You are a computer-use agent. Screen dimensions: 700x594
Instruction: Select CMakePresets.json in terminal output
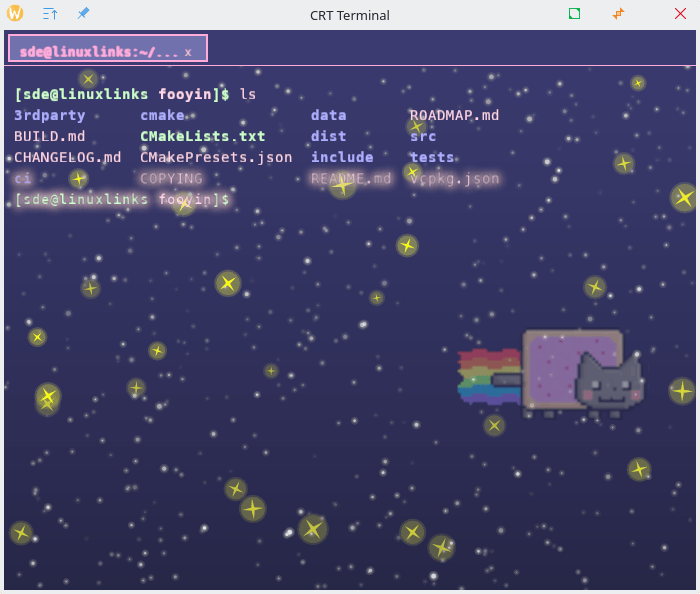pos(216,157)
